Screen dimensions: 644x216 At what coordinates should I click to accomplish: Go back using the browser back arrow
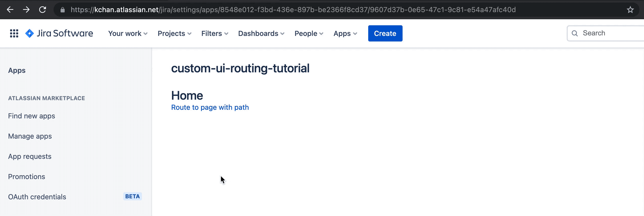10,10
